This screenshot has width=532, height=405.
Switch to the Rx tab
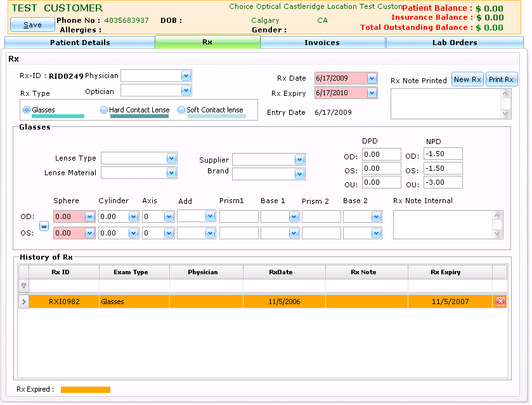tap(207, 42)
